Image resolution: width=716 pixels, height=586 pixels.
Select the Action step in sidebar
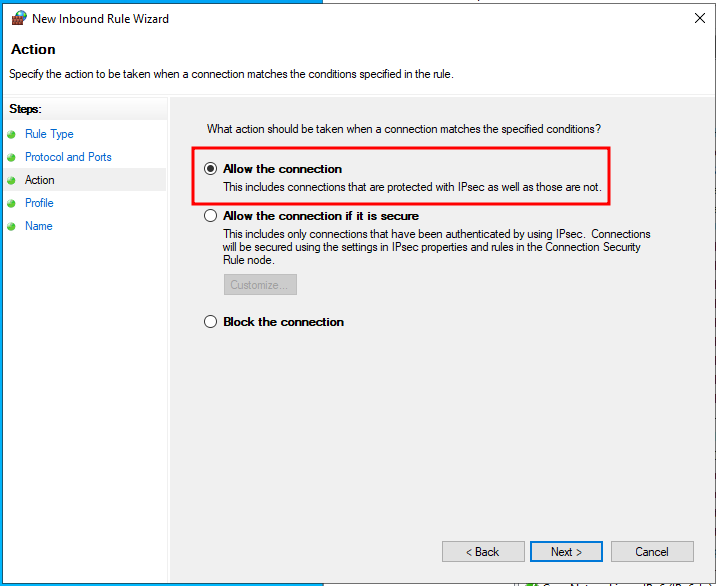pyautogui.click(x=39, y=180)
